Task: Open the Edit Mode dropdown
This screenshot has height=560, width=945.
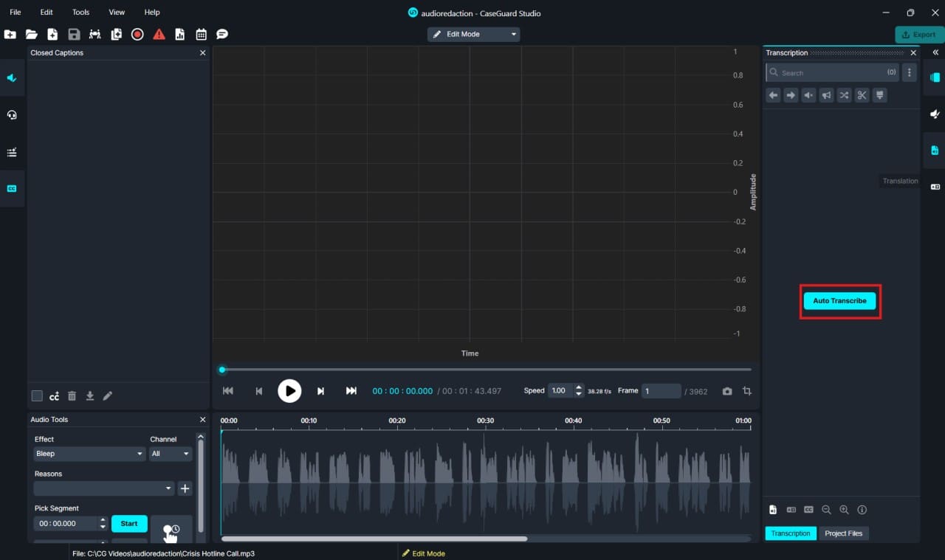Action: pos(473,35)
